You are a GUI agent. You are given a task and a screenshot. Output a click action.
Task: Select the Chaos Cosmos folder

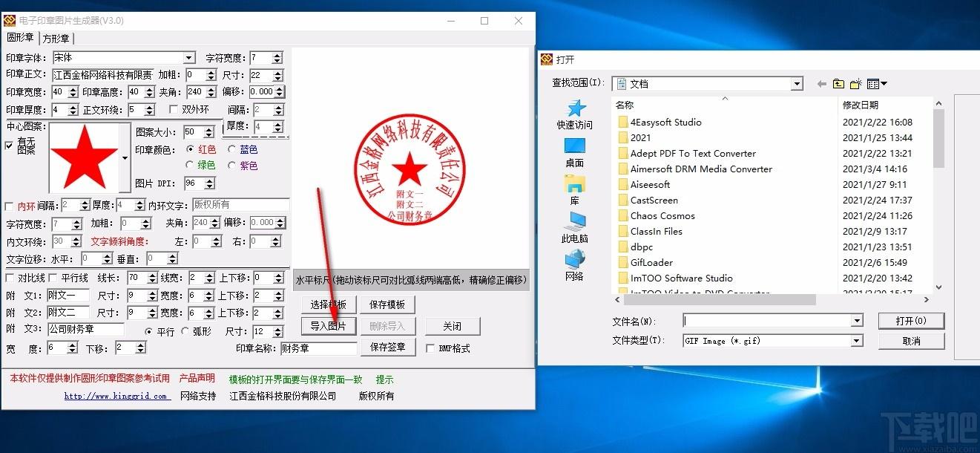click(x=656, y=215)
